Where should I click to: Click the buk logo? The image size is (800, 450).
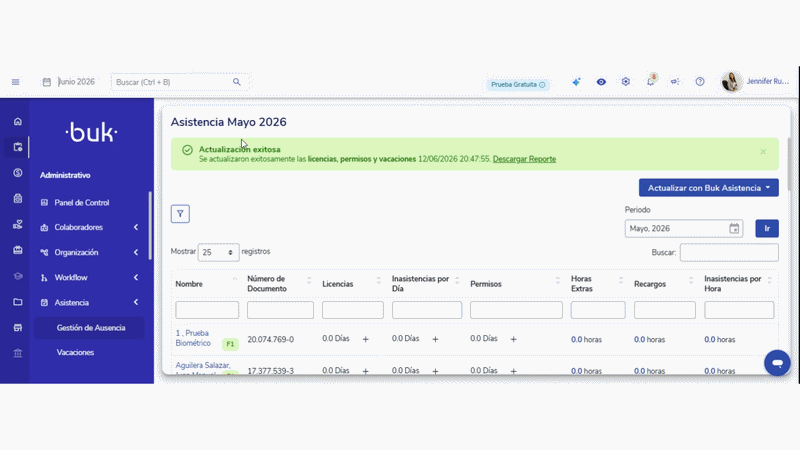91,132
